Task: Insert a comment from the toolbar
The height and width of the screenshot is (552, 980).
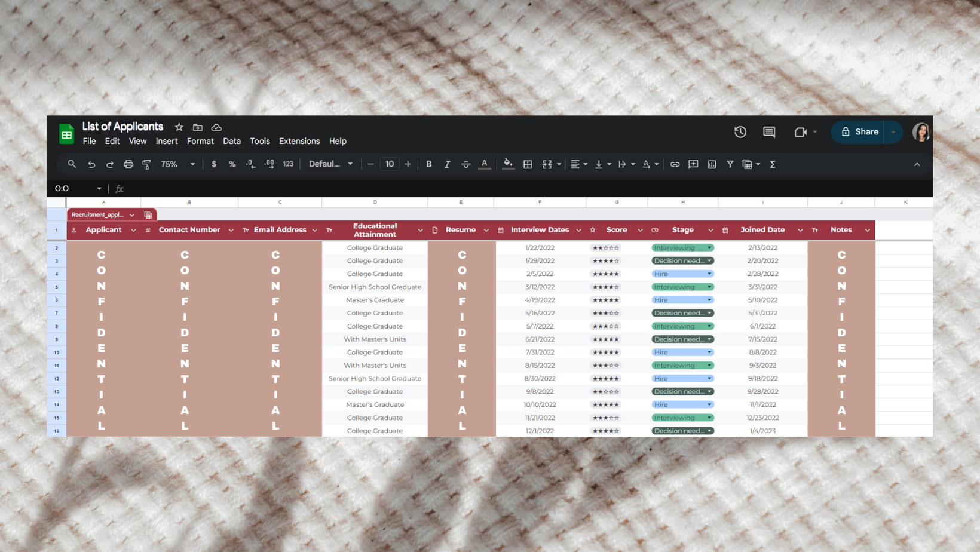Action: pyautogui.click(x=693, y=164)
